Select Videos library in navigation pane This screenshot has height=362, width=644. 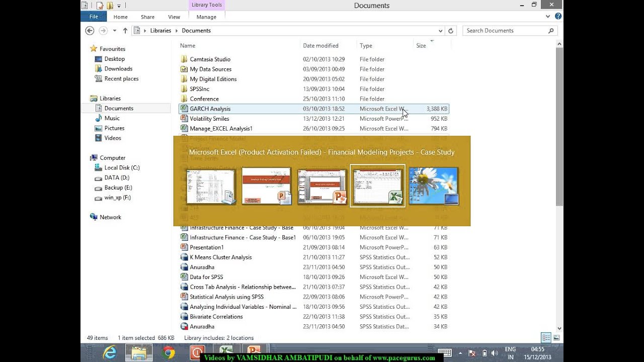pyautogui.click(x=113, y=138)
